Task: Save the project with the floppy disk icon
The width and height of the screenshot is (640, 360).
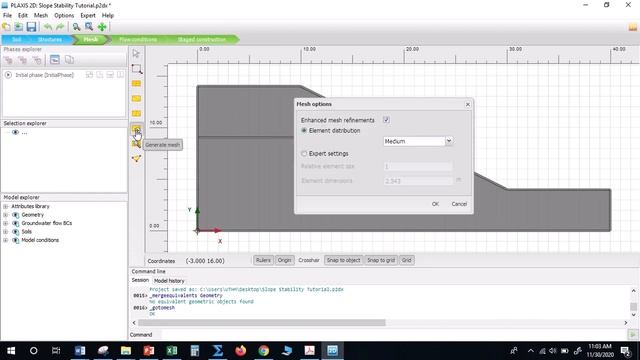Action: click(x=31, y=27)
